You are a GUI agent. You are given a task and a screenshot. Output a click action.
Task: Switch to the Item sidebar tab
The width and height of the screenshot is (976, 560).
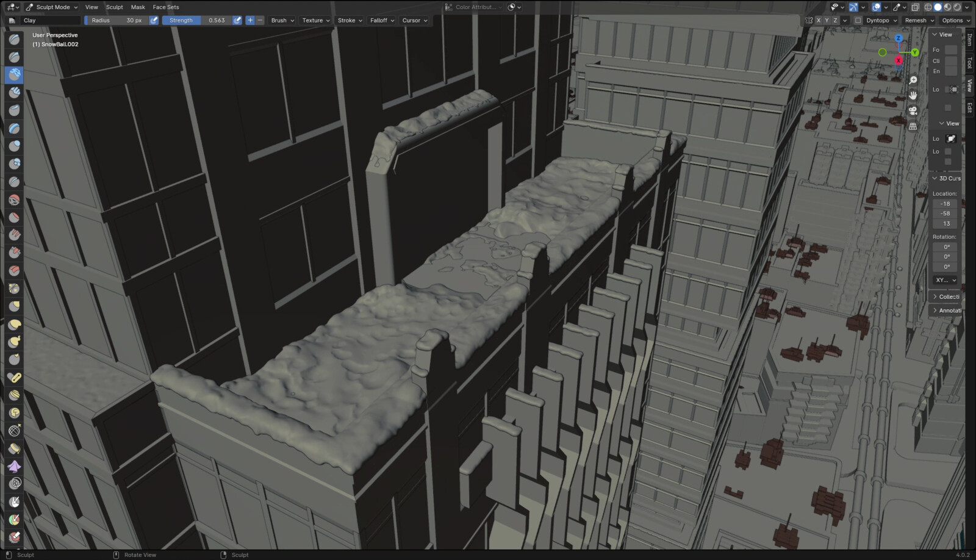click(x=969, y=40)
